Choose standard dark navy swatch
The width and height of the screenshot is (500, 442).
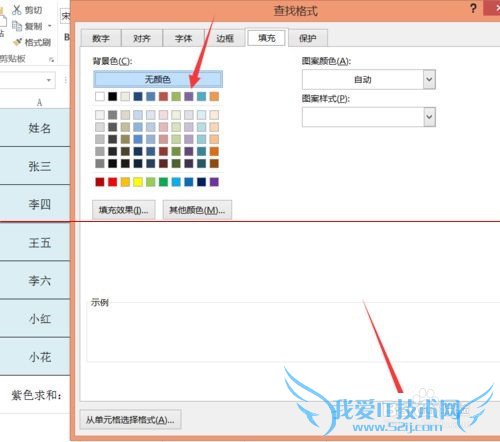(x=202, y=182)
